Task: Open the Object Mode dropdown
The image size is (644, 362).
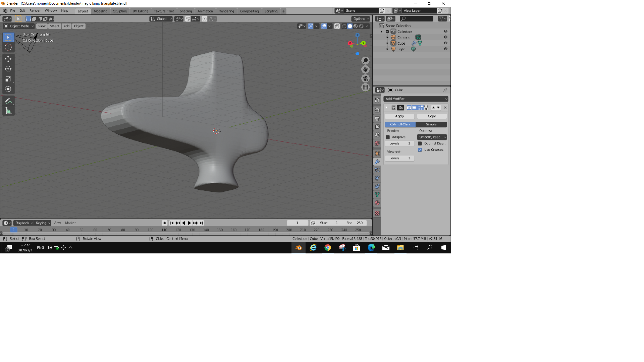Action: tap(19, 26)
